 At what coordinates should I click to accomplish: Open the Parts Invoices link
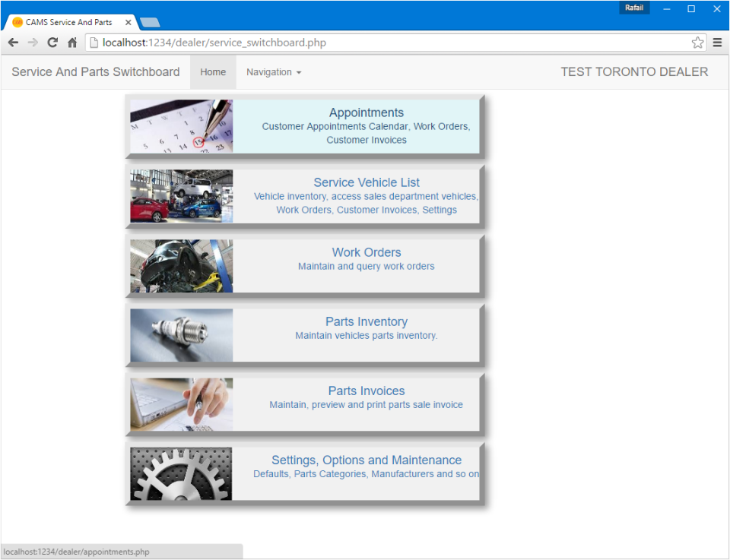[366, 391]
